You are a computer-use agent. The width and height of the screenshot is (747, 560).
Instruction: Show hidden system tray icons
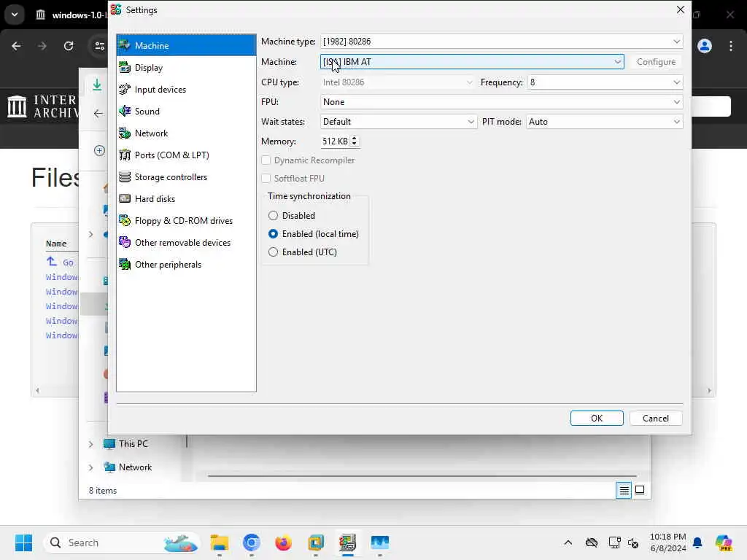(568, 542)
